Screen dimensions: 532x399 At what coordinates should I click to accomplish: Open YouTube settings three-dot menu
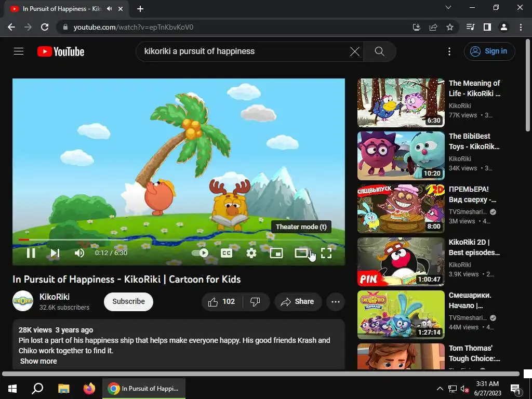tap(449, 51)
